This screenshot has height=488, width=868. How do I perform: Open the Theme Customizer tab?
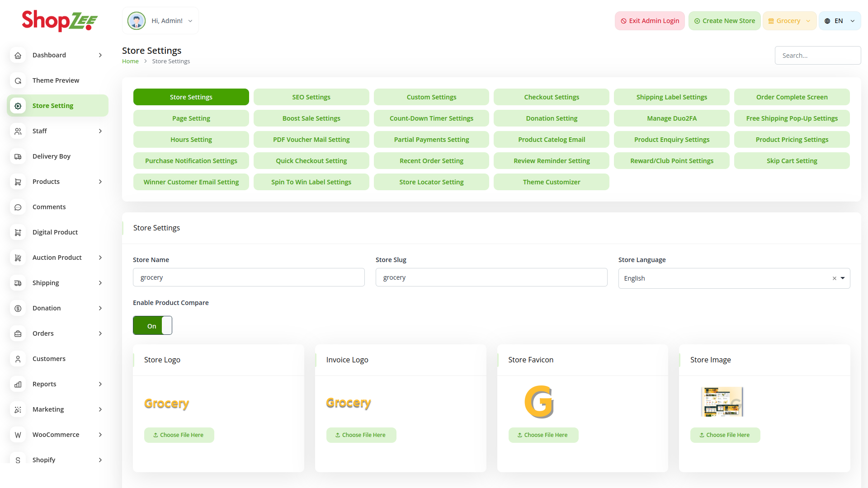[551, 182]
